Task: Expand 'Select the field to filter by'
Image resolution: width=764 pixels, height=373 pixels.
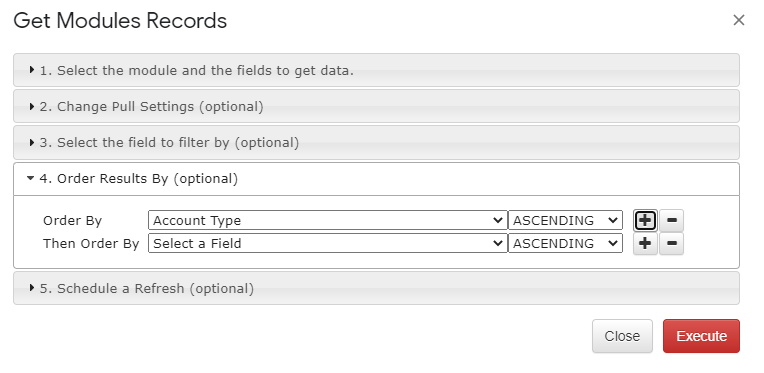Action: 376,143
